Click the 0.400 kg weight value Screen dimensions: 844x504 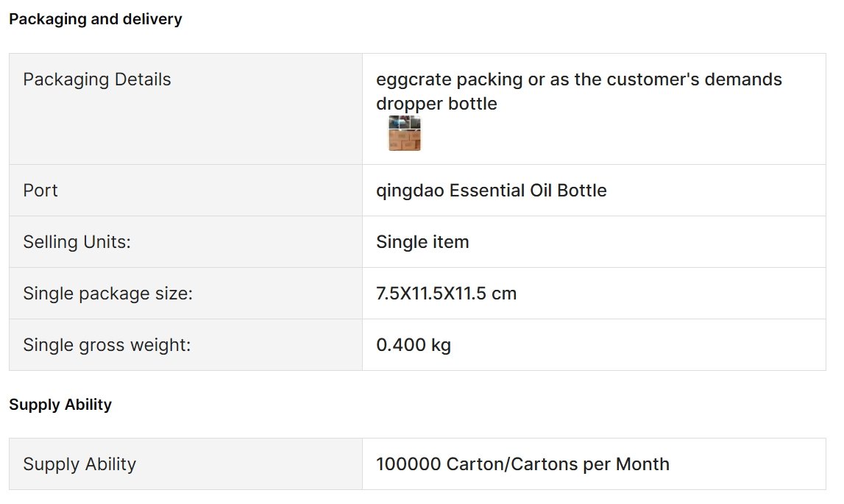414,344
